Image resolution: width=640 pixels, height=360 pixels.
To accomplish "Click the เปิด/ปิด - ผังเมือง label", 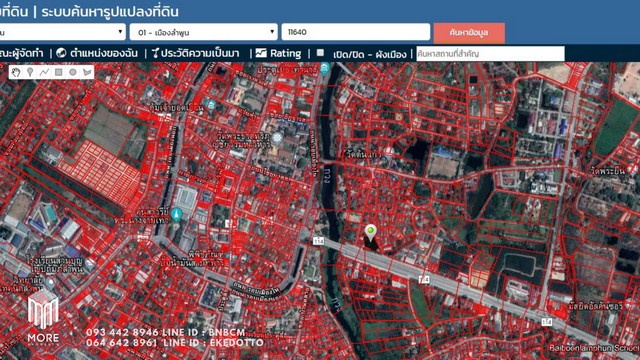I will coord(370,54).
